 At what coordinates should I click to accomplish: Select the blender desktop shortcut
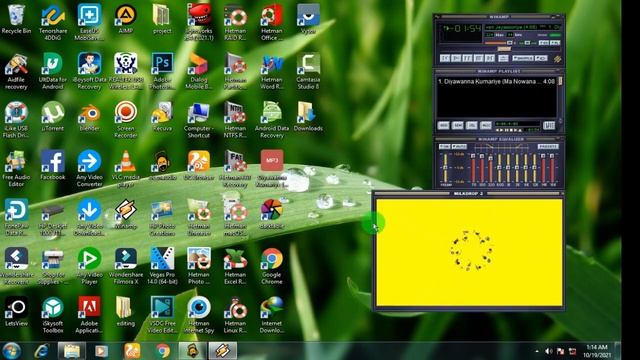click(x=89, y=117)
